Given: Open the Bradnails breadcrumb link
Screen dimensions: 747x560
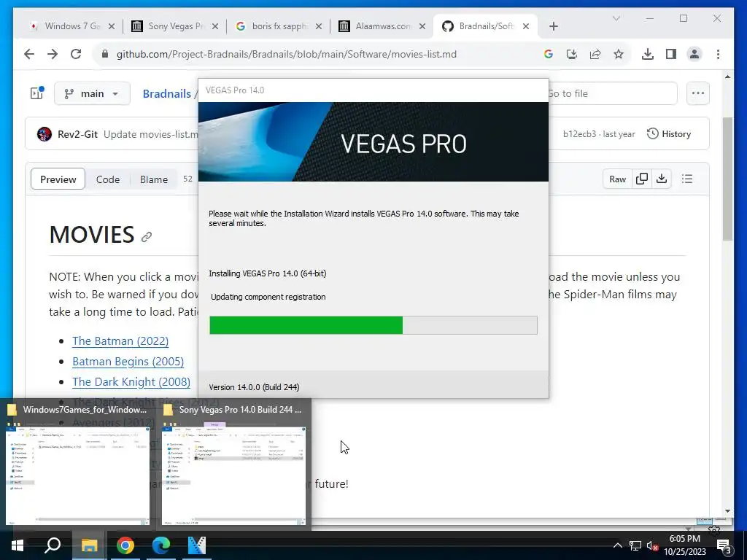Looking at the screenshot, I should pos(167,94).
